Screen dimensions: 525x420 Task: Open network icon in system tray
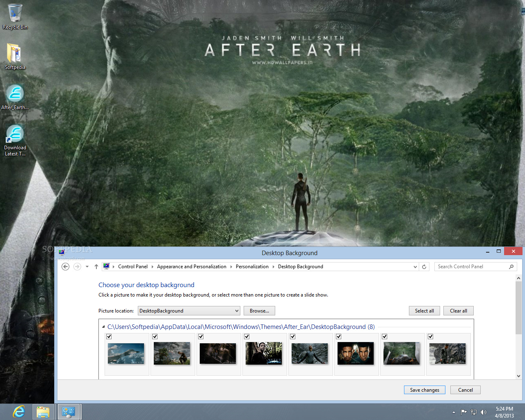(x=474, y=412)
